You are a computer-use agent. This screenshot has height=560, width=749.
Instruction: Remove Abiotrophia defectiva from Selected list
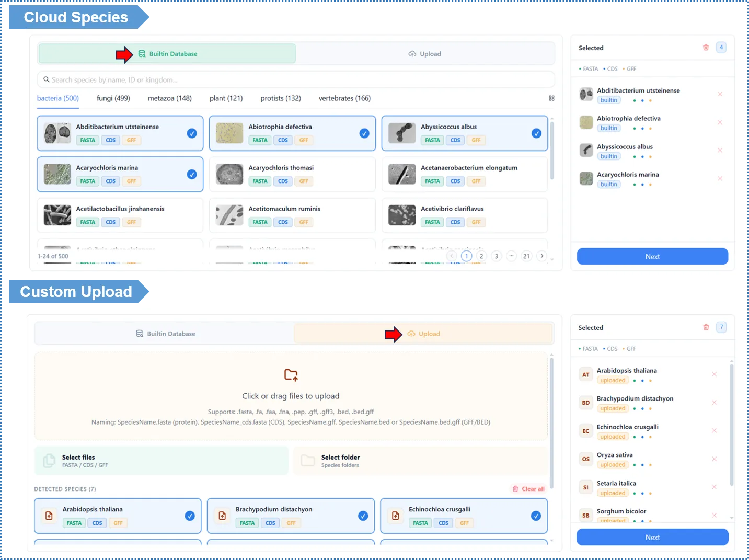point(720,122)
